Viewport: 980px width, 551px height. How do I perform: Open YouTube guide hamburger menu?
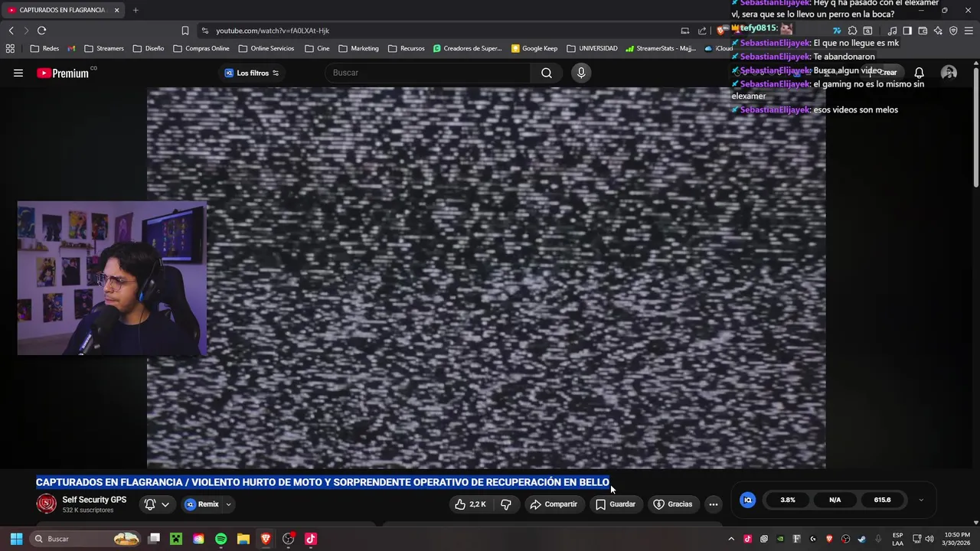(x=18, y=73)
